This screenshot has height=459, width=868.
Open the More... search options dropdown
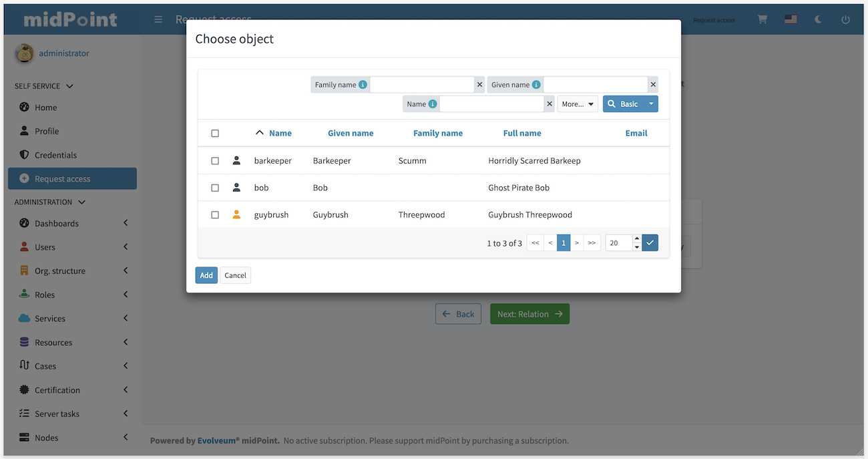pos(577,104)
